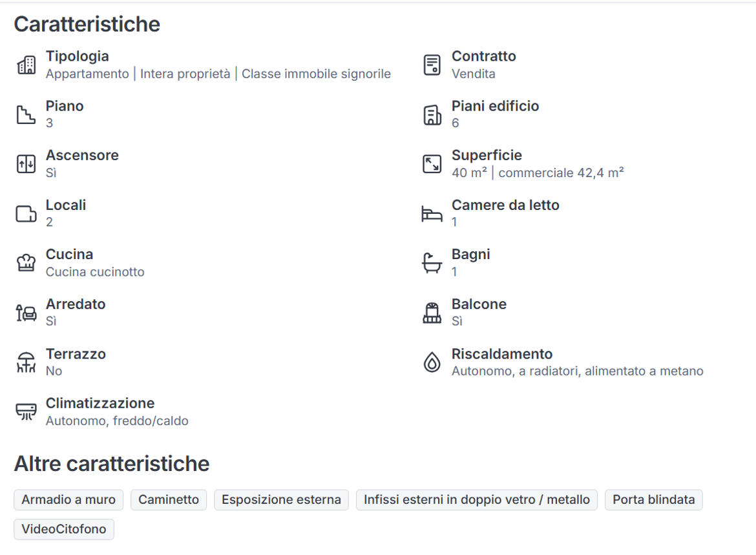The image size is (756, 555).
Task: Click the Superficie resize arrows icon
Action: [x=432, y=164]
